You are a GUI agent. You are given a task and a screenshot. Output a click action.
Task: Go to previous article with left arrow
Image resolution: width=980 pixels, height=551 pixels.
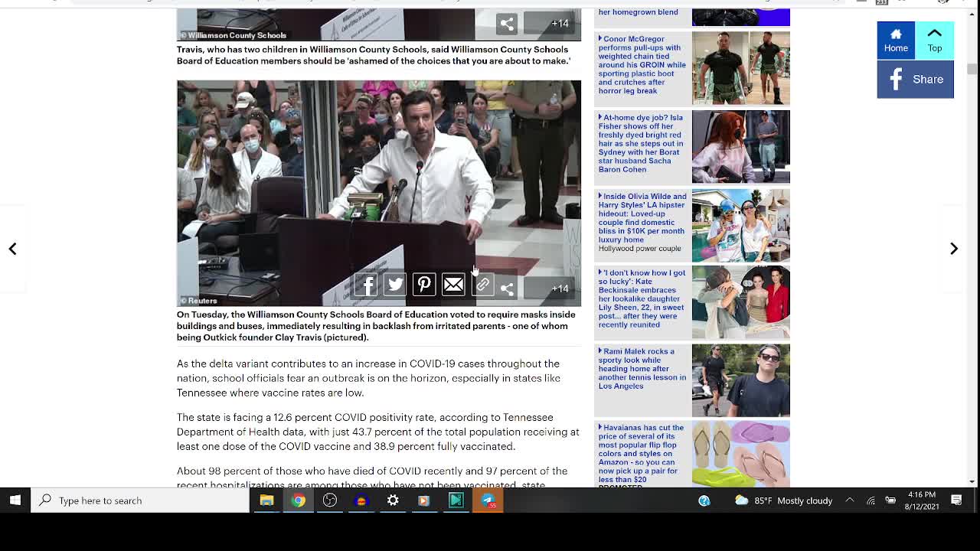pyautogui.click(x=12, y=249)
